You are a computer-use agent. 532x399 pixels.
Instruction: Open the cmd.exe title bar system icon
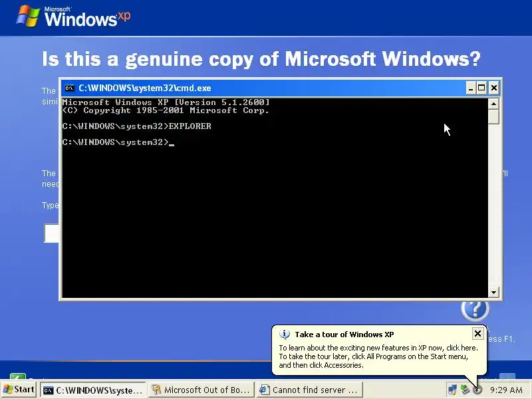pos(69,88)
